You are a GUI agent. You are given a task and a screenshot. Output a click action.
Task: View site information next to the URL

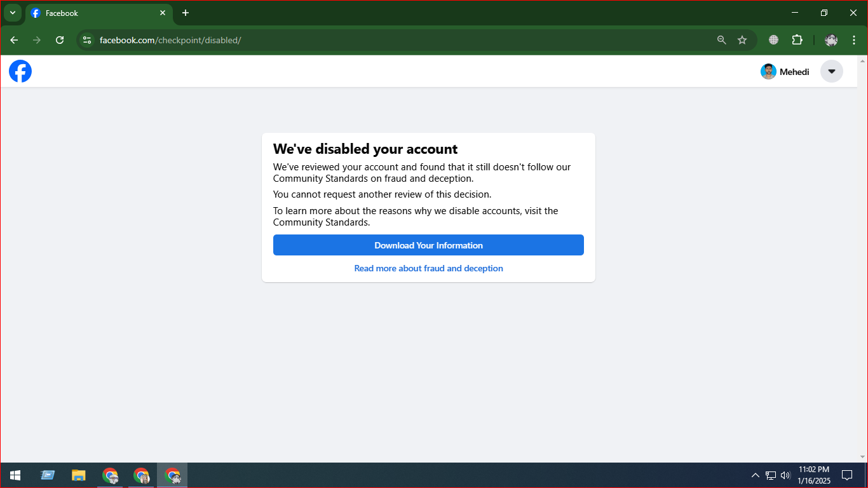pyautogui.click(x=87, y=40)
